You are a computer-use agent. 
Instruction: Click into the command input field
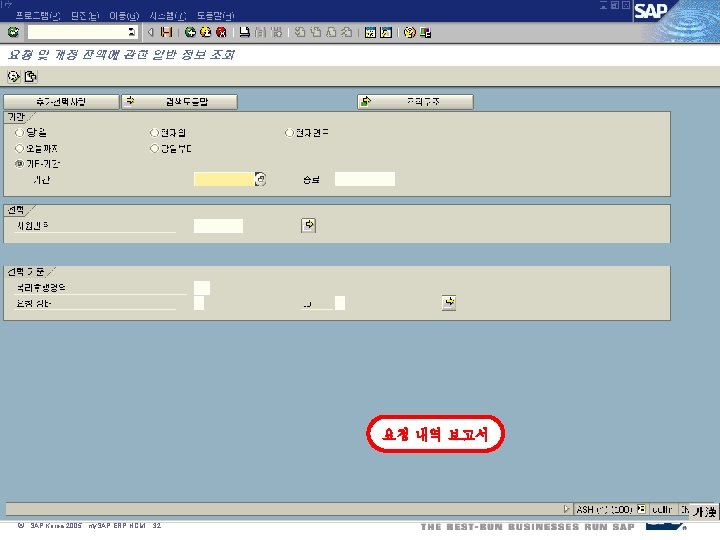click(x=78, y=32)
